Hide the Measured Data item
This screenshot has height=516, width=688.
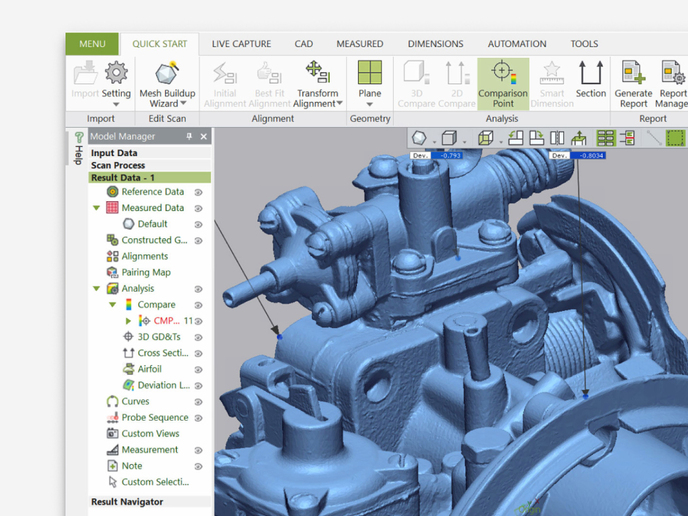pos(198,208)
